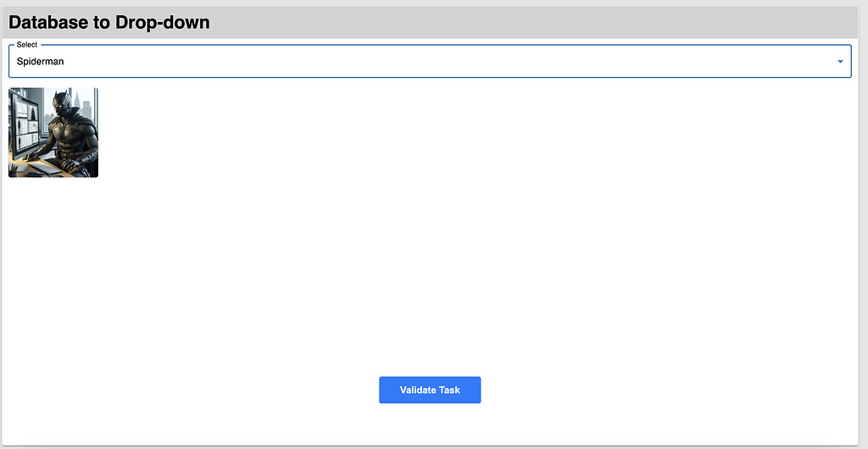Click the "Database to Drop-down" heading
The width and height of the screenshot is (868, 449).
pyautogui.click(x=109, y=23)
